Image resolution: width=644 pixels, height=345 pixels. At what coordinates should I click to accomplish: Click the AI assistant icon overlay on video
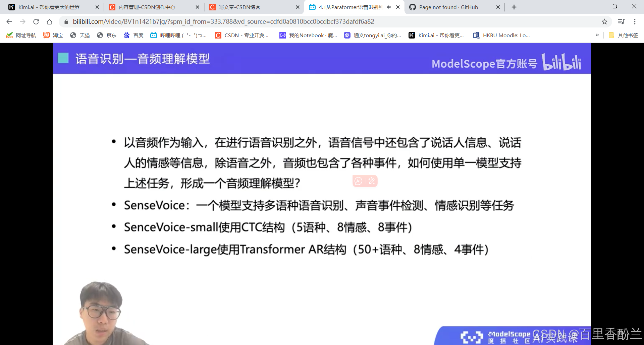coord(359,181)
